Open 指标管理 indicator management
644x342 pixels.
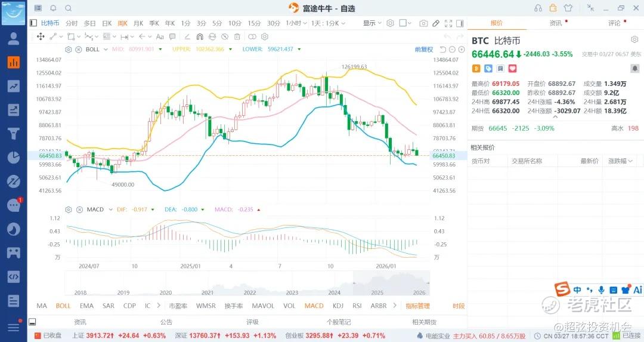coord(417,306)
